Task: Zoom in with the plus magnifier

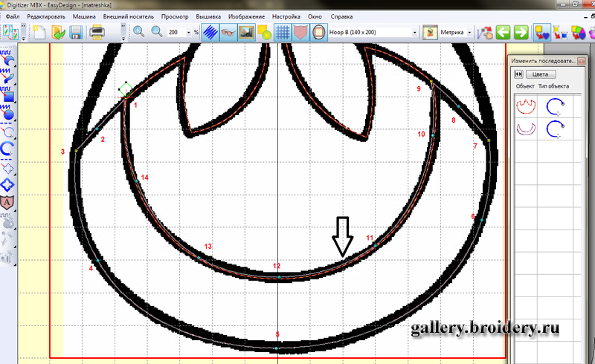Action: (x=138, y=32)
